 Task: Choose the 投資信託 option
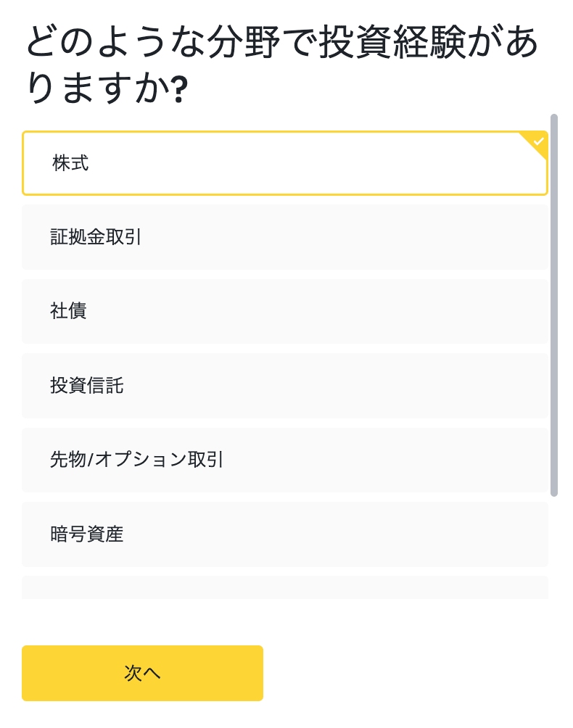coord(284,386)
